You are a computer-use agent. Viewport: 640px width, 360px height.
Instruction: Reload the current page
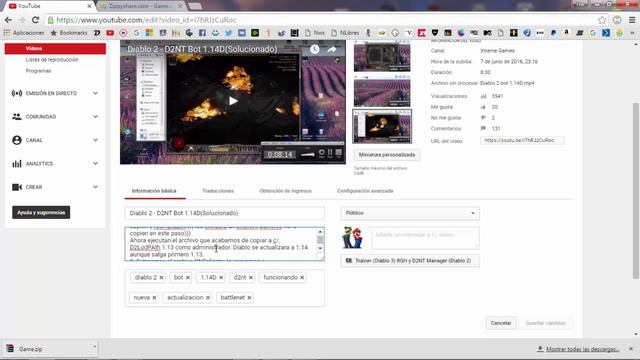tap(36, 20)
